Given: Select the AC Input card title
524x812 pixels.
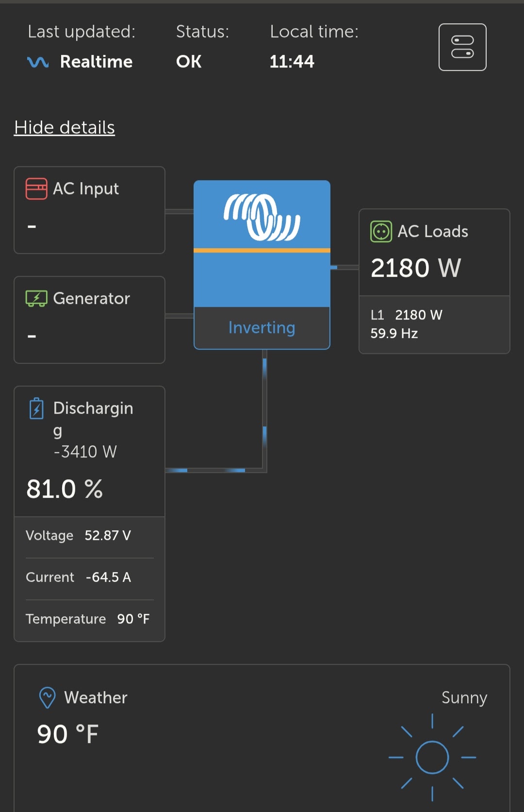Looking at the screenshot, I should point(86,188).
